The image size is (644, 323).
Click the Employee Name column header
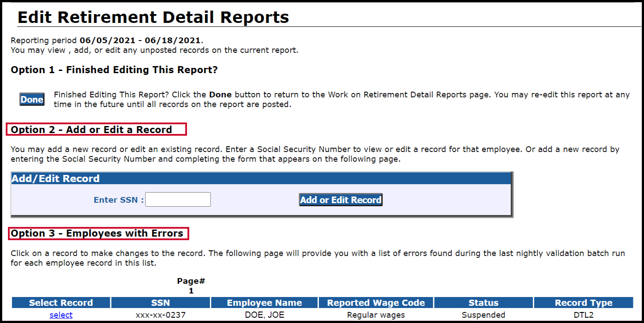click(x=264, y=303)
